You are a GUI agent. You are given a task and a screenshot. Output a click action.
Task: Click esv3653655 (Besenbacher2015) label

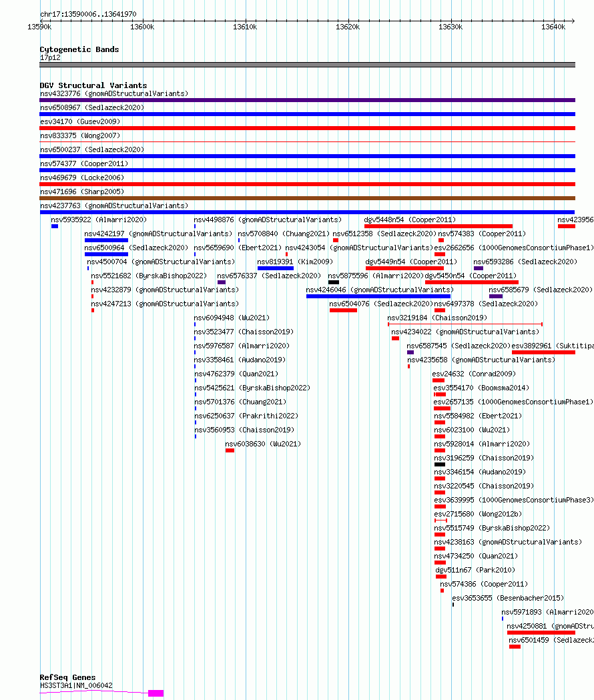click(x=509, y=598)
